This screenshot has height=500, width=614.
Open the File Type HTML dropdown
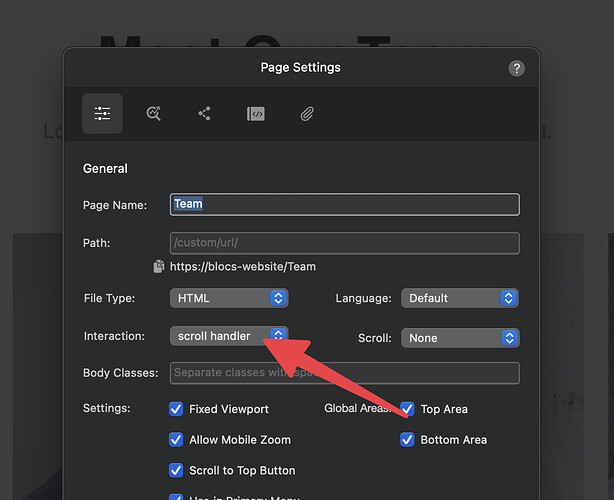pos(229,298)
